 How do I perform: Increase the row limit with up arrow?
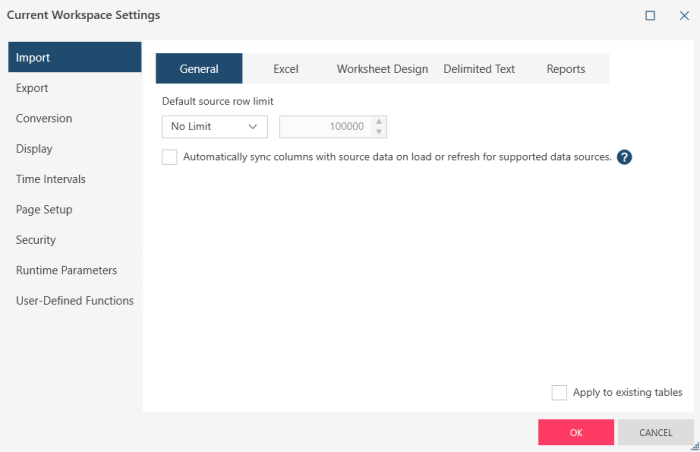(x=378, y=122)
